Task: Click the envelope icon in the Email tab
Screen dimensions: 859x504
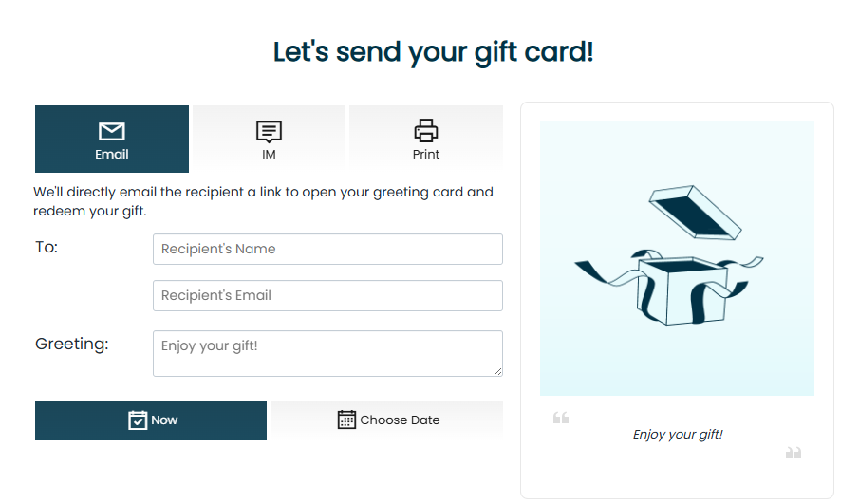Action: pyautogui.click(x=112, y=132)
